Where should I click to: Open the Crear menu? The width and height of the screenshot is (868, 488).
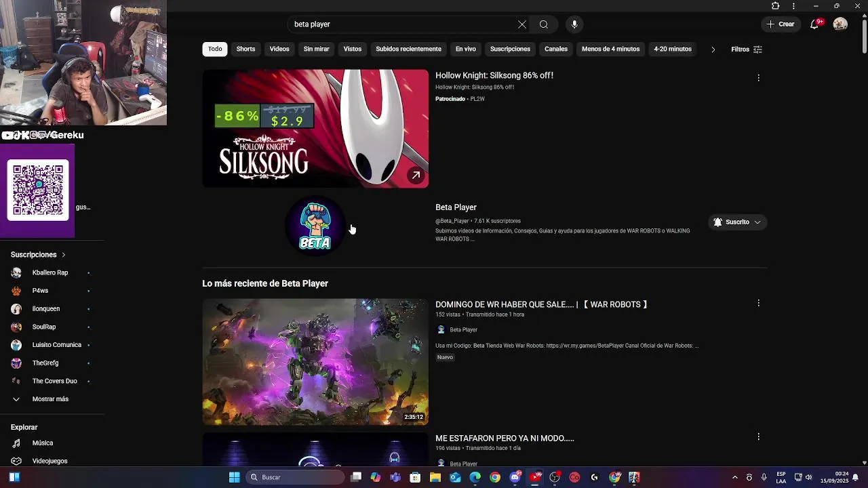coord(780,24)
